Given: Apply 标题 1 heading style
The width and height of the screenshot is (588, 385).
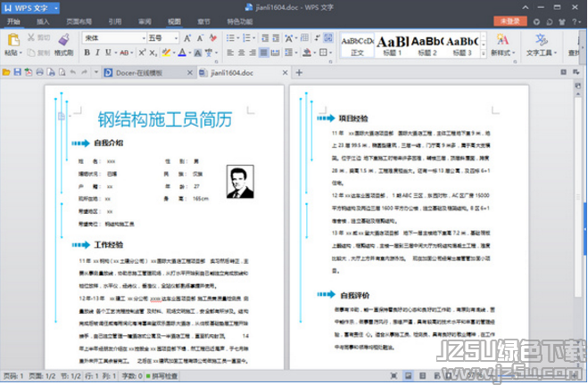Looking at the screenshot, I should (393, 45).
